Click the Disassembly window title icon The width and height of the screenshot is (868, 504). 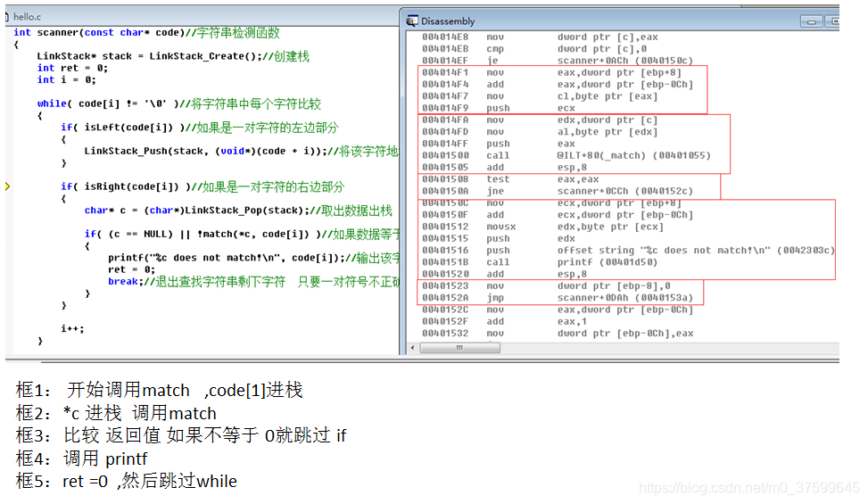click(412, 21)
